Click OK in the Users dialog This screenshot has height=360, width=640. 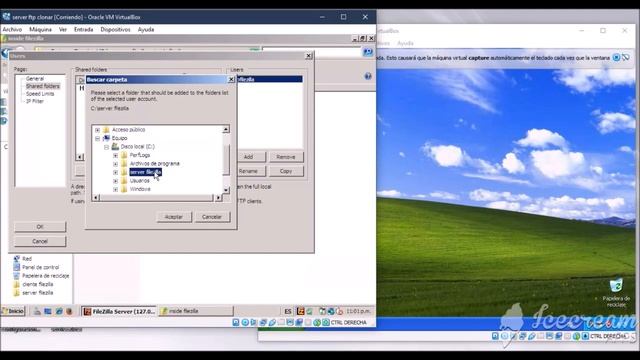(40, 227)
